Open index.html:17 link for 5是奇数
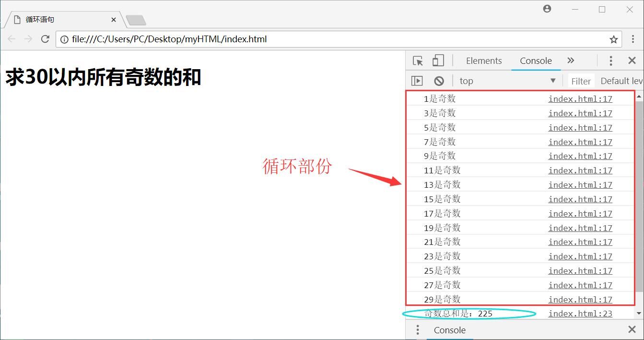The width and height of the screenshot is (644, 340). pos(580,128)
